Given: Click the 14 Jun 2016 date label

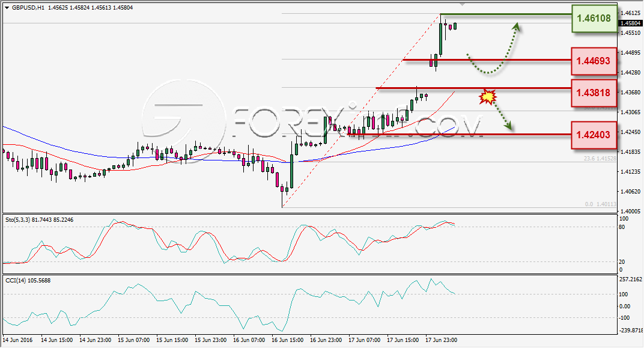Looking at the screenshot, I should [17, 340].
